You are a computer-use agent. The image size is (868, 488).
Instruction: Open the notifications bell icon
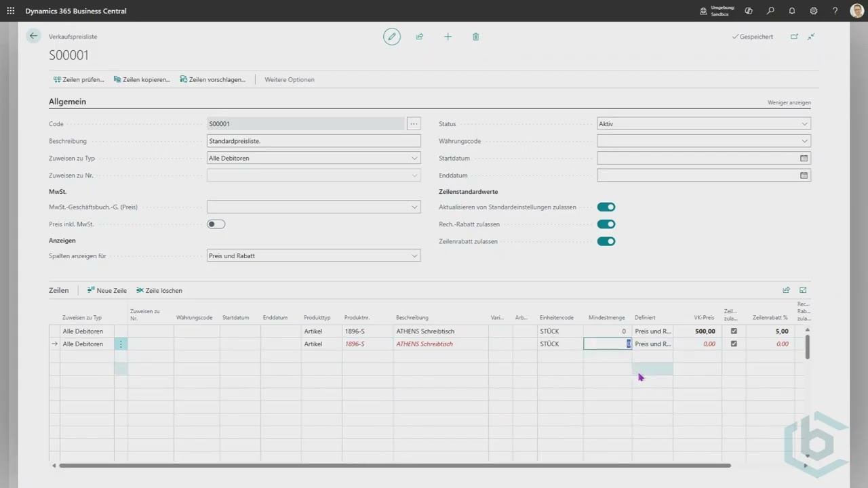click(x=792, y=11)
